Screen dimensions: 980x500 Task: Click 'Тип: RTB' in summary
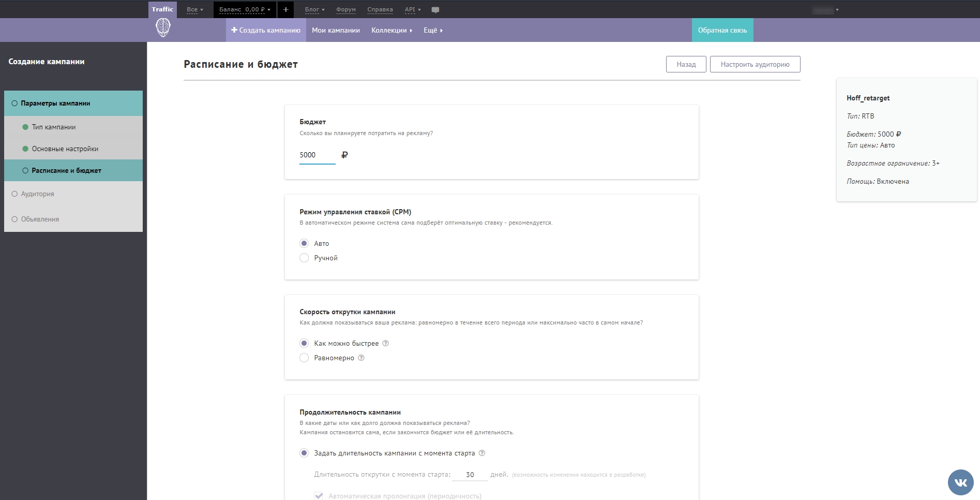point(861,116)
